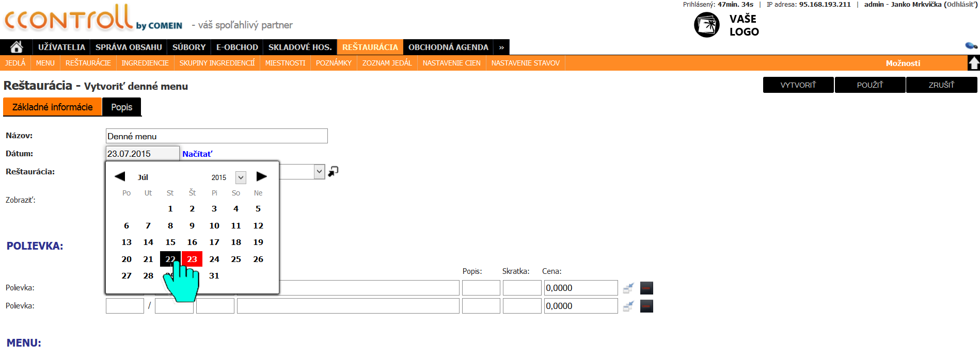Expand more main menu items with »
Screen dimensions: 980x360
tap(501, 47)
